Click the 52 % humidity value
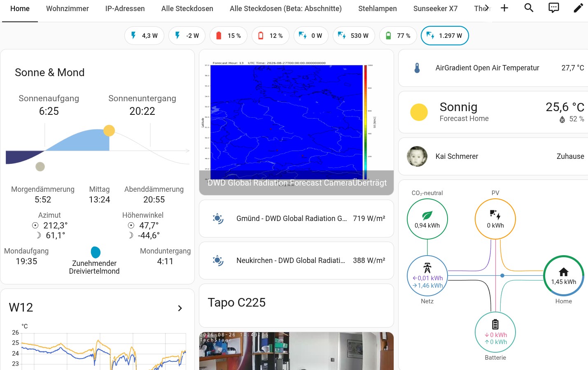The width and height of the screenshot is (588, 370). (576, 119)
